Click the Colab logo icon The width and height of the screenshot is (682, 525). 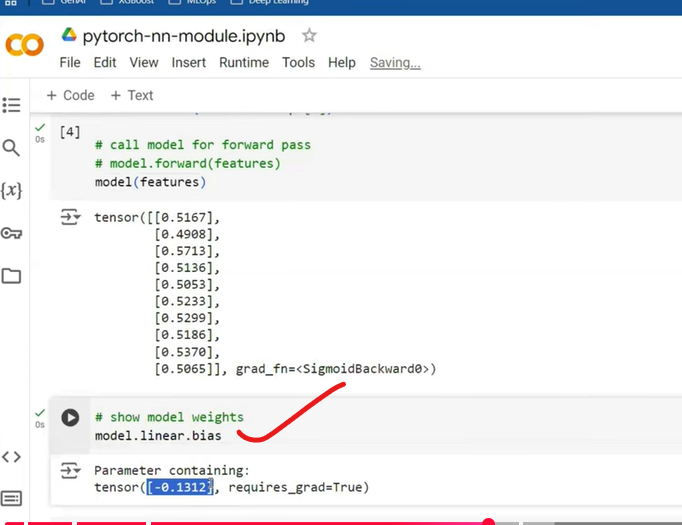[24, 45]
